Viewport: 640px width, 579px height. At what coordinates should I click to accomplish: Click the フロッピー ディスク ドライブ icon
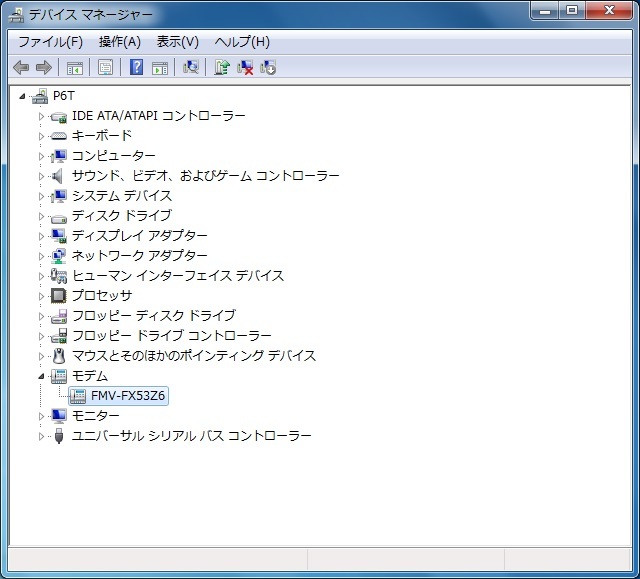click(x=59, y=316)
